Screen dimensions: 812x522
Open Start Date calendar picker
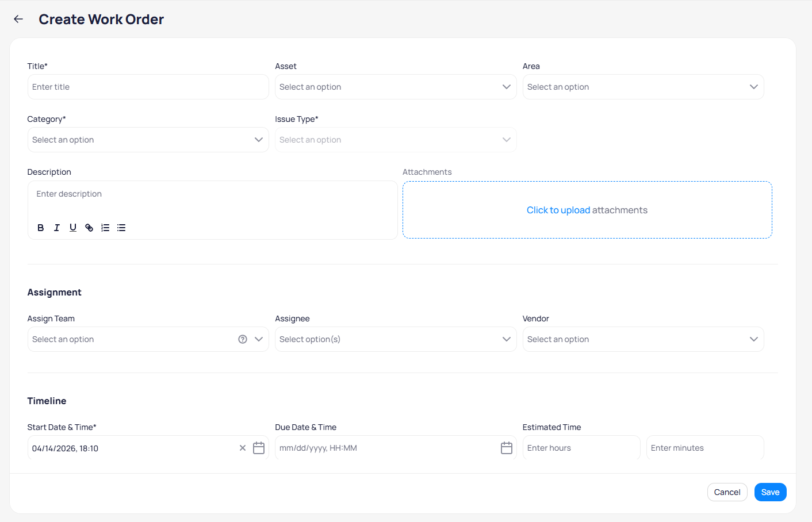(x=259, y=448)
